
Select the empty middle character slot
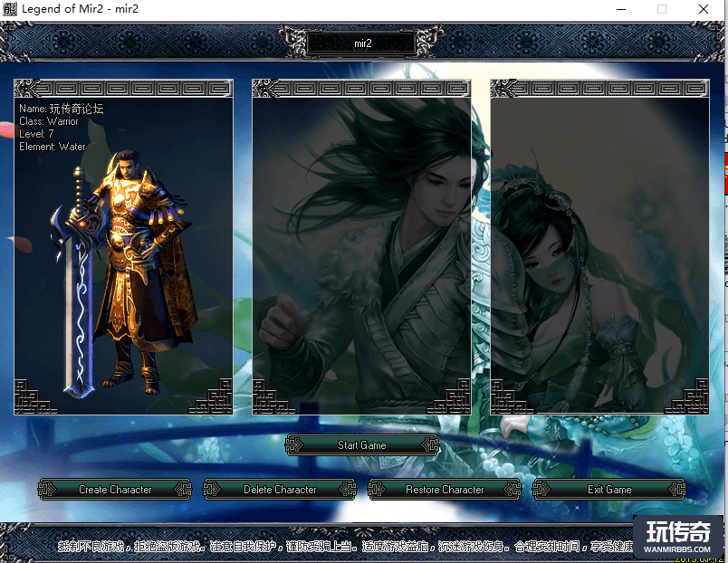click(x=361, y=247)
